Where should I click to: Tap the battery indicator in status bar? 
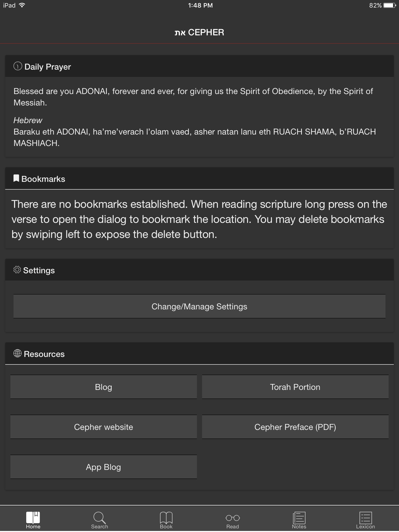click(x=389, y=5)
